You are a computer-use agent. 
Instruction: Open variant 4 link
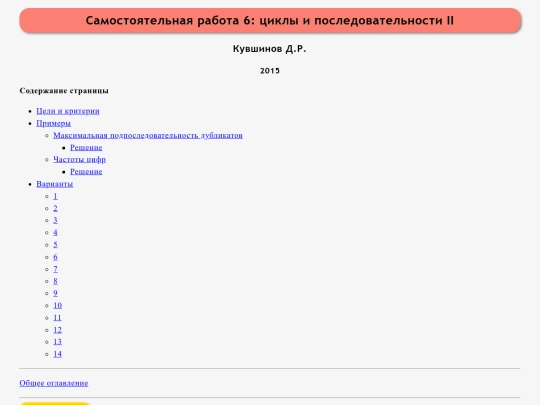tap(55, 232)
